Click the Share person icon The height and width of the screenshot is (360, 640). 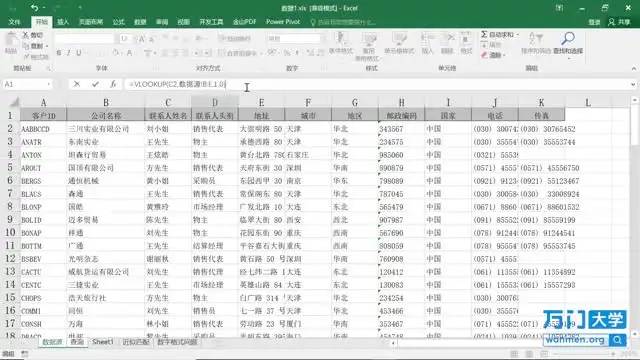coord(611,22)
